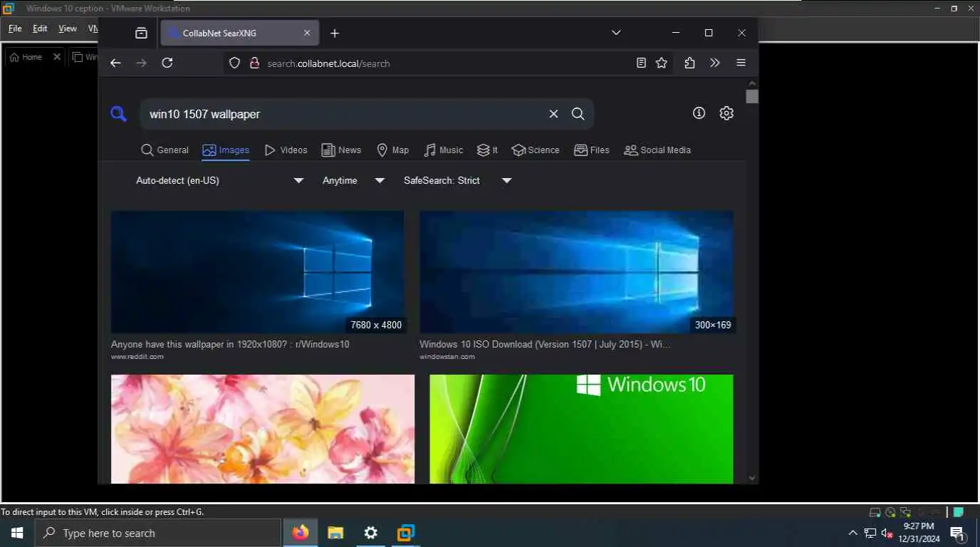Toggle reader view in address bar
This screenshot has width=980, height=547.
tap(641, 63)
